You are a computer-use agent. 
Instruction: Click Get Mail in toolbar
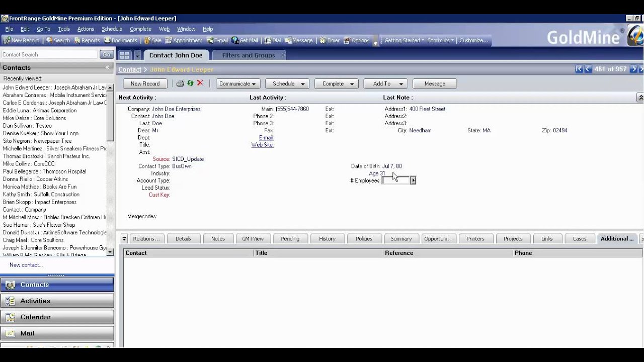[x=245, y=40]
